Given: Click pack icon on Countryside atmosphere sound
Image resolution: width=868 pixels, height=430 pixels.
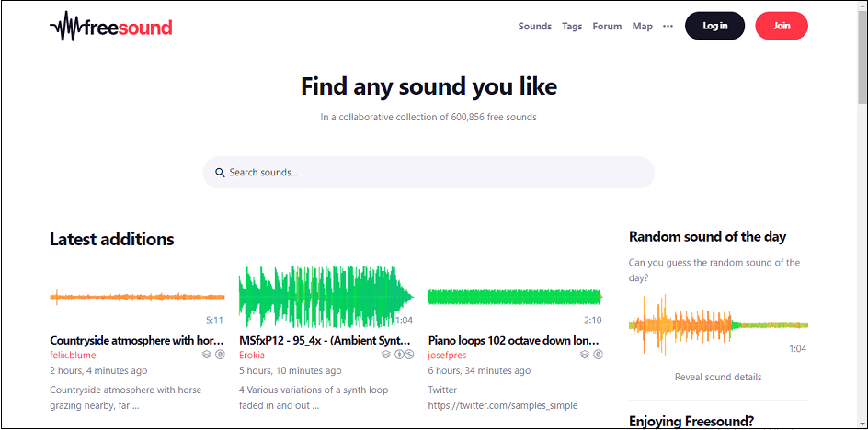Looking at the screenshot, I should click(x=207, y=355).
